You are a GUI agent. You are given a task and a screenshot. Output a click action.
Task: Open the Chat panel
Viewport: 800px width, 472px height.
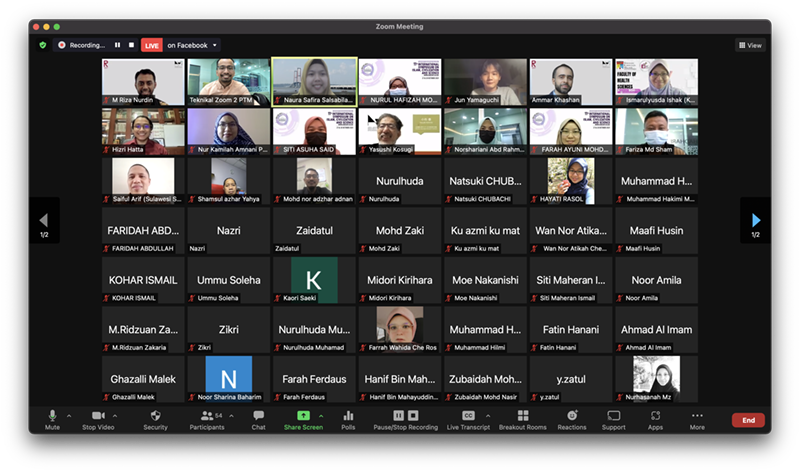pos(258,418)
